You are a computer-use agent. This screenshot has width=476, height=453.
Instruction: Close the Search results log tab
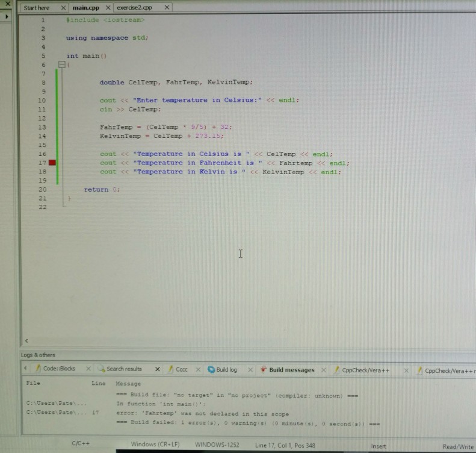click(158, 369)
